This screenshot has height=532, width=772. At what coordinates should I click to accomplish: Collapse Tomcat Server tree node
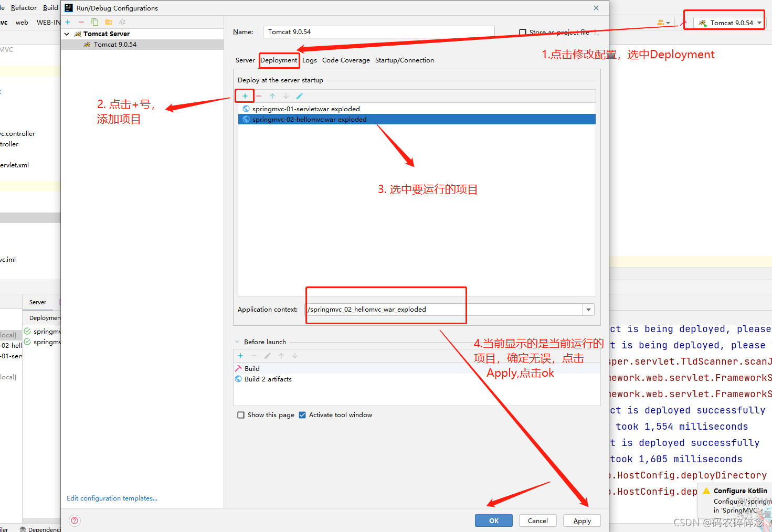click(x=67, y=34)
